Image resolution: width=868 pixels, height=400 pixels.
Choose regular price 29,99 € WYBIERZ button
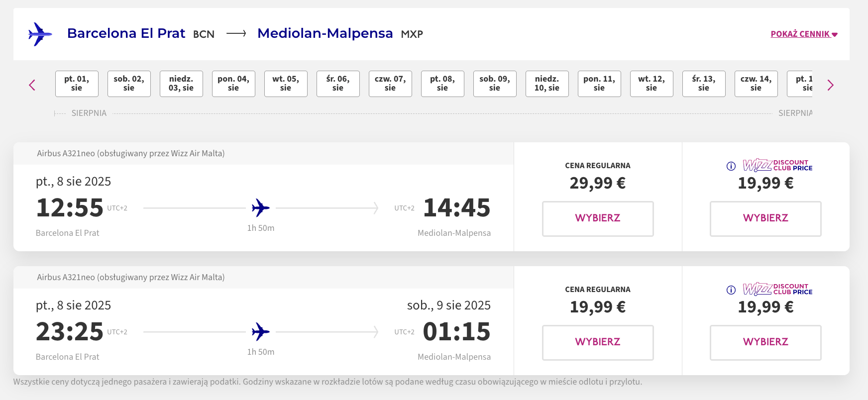click(x=598, y=218)
